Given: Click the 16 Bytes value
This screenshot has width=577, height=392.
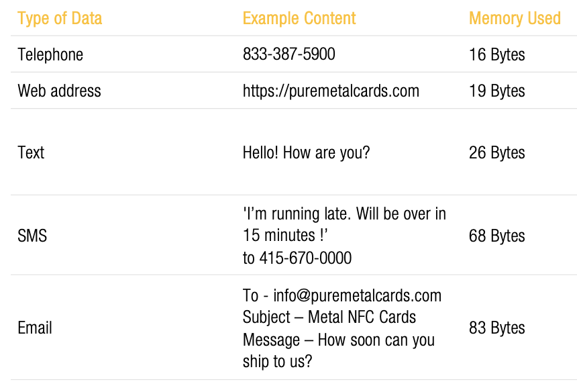Looking at the screenshot, I should click(496, 55).
